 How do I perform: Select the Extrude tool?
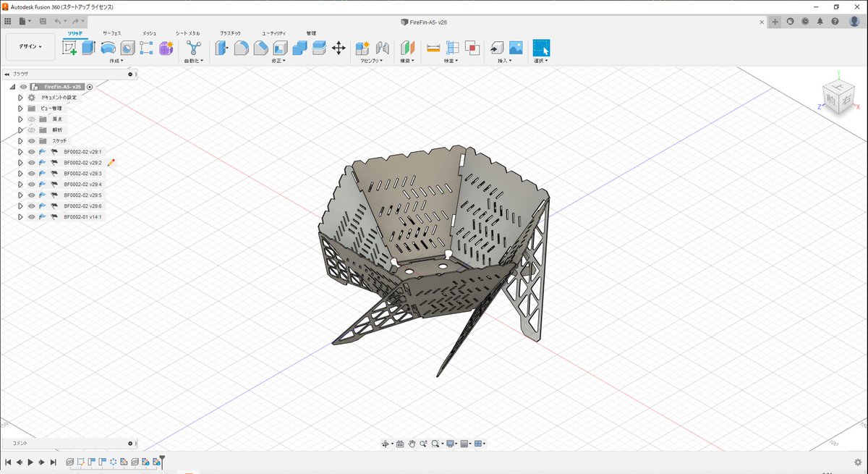pos(88,48)
